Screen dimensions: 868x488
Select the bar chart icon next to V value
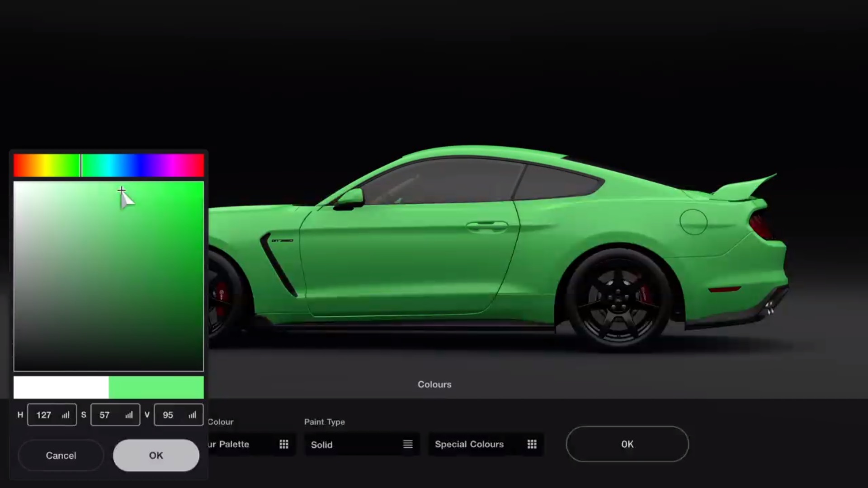(x=193, y=415)
